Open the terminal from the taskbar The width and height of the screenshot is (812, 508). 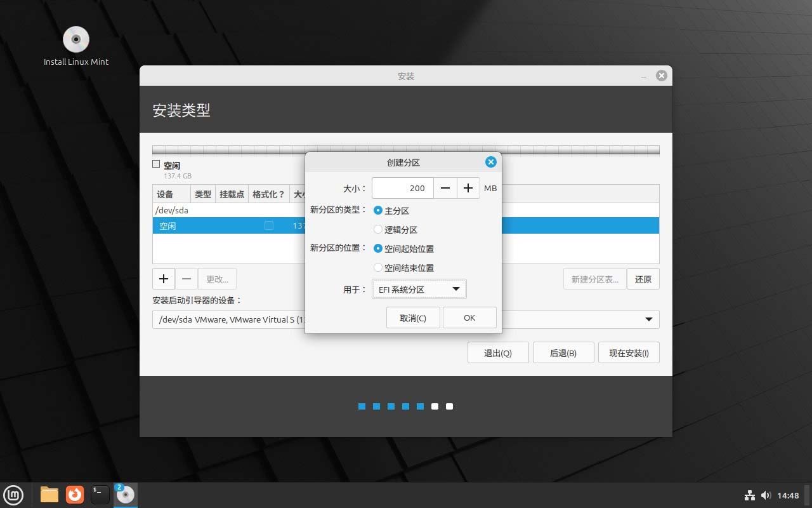pos(100,494)
